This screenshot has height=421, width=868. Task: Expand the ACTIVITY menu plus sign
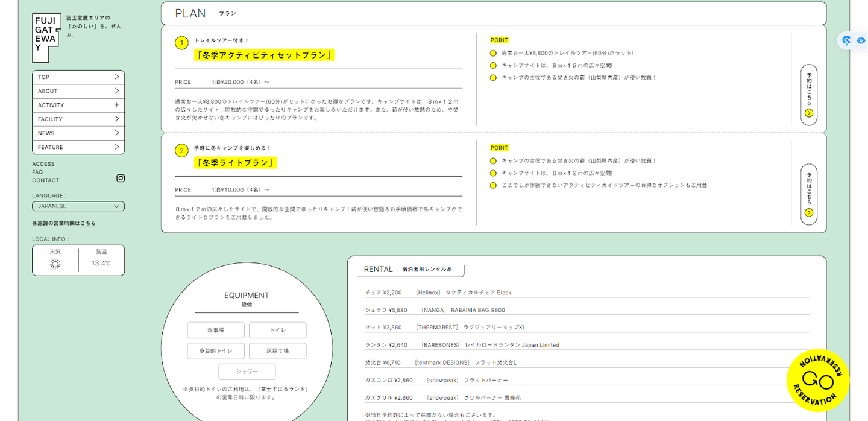pos(116,105)
